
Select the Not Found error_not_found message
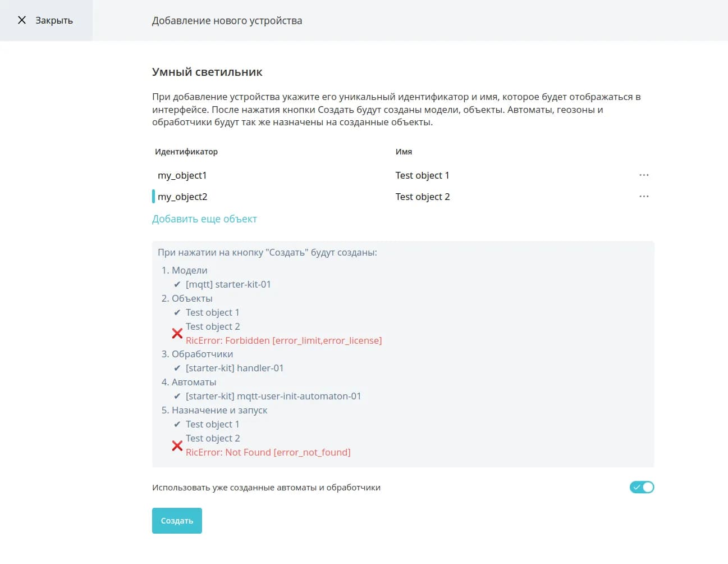click(268, 452)
